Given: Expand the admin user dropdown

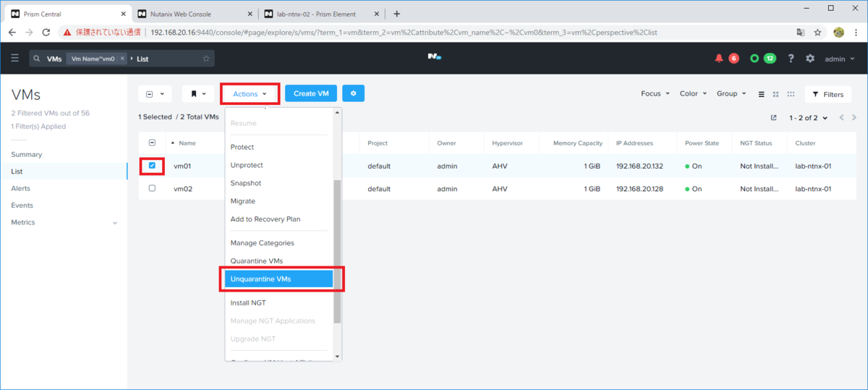Looking at the screenshot, I should pyautogui.click(x=841, y=59).
